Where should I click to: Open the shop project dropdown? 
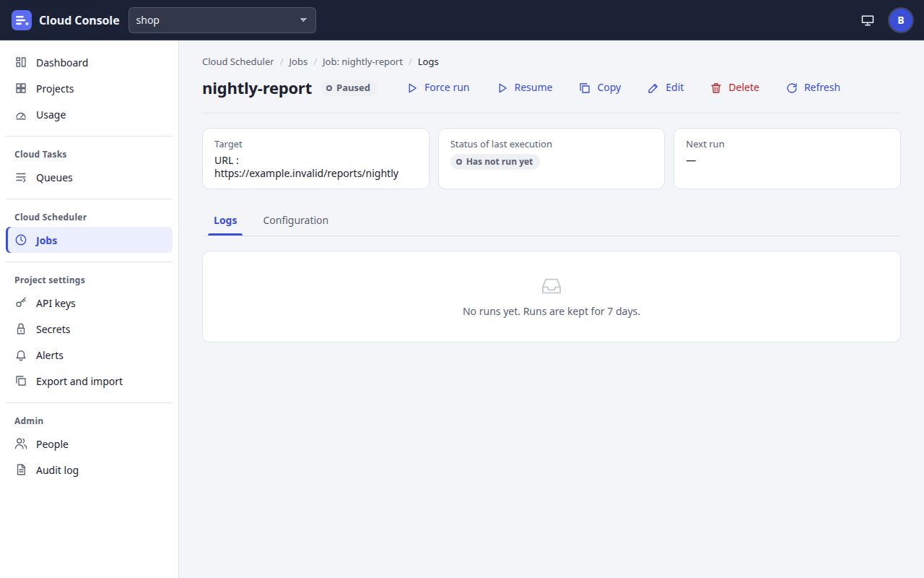coord(222,20)
